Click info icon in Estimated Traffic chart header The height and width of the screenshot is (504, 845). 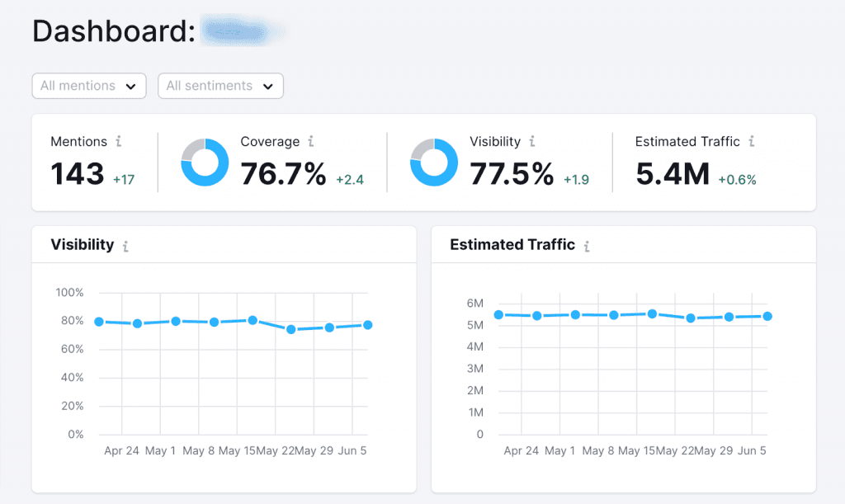tap(587, 246)
